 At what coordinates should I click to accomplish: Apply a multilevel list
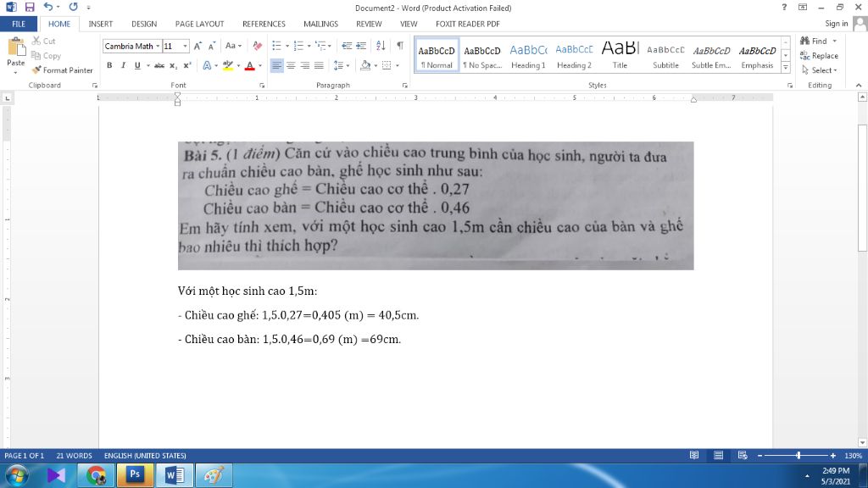click(320, 46)
